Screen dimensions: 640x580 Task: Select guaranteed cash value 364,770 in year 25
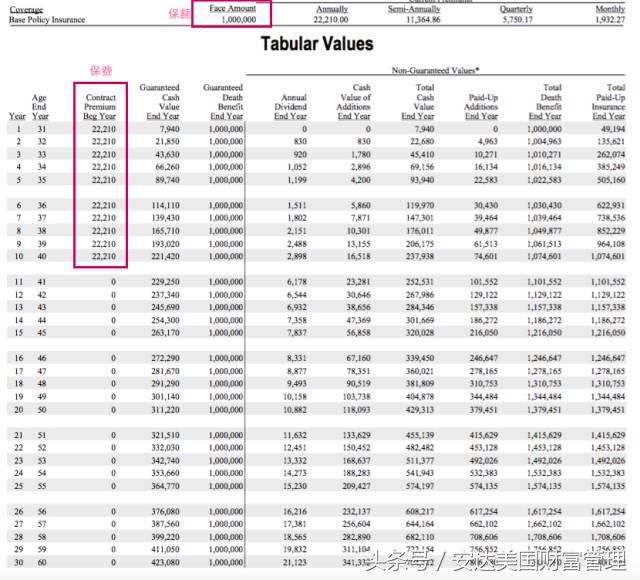[x=166, y=486]
